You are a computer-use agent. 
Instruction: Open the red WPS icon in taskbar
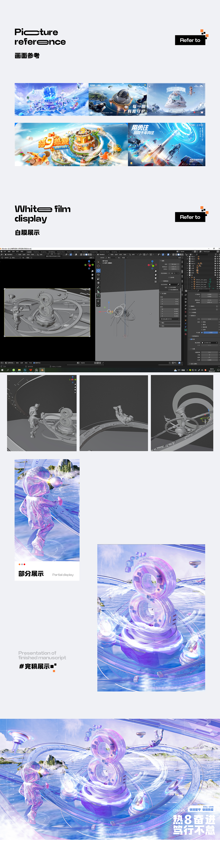[31, 370]
